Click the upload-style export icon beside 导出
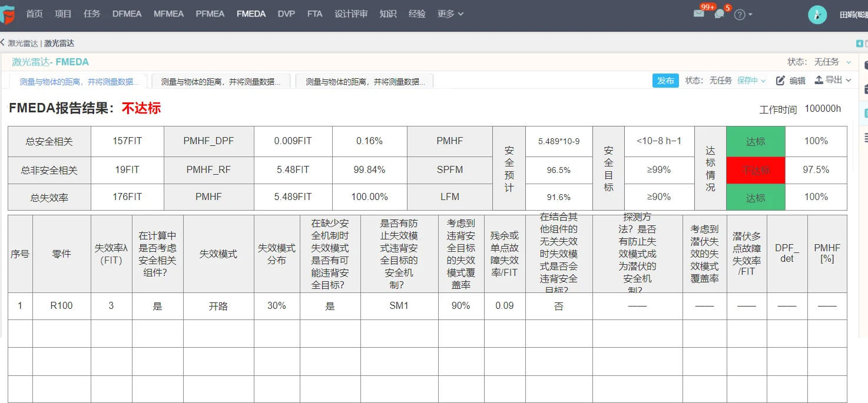This screenshot has height=403, width=868. (818, 81)
